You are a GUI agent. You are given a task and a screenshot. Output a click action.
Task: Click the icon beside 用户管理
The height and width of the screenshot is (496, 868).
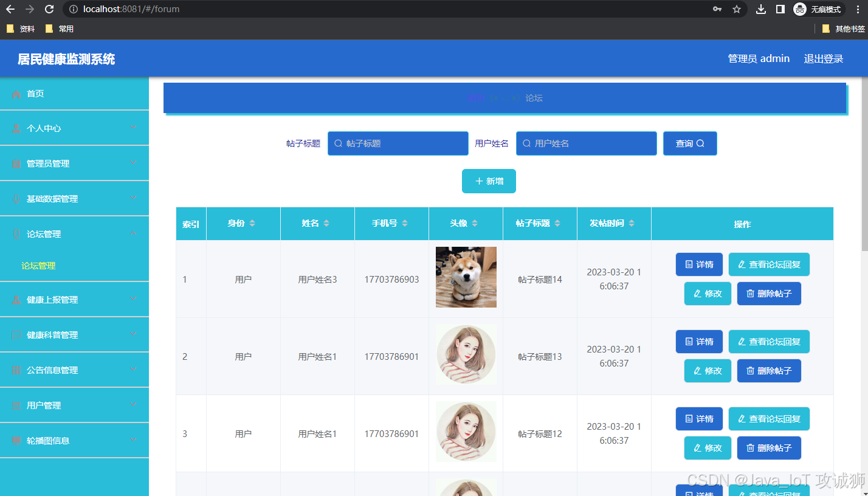click(x=16, y=405)
